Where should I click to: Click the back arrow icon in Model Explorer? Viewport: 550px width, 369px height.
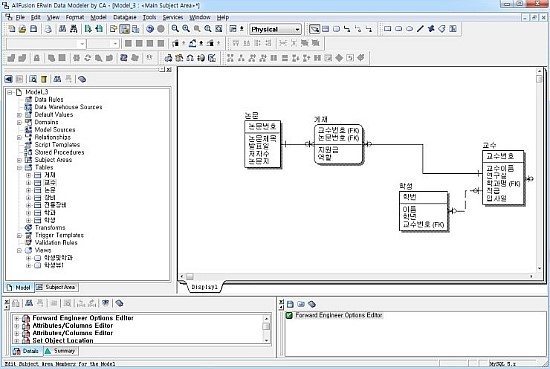pyautogui.click(x=8, y=79)
